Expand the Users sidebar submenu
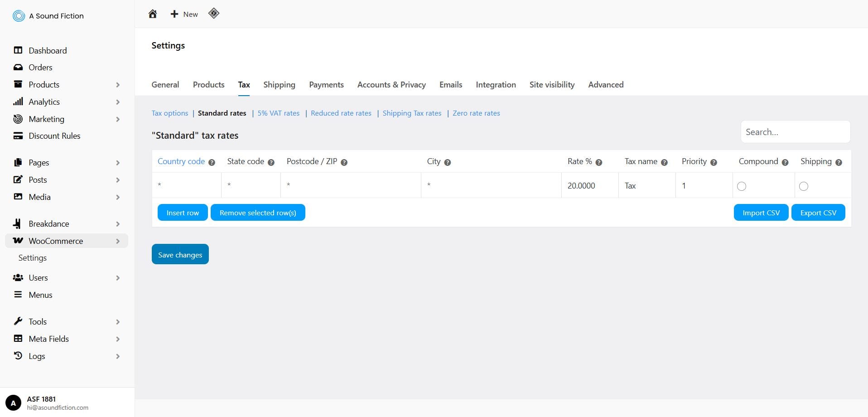868x417 pixels. 118,278
